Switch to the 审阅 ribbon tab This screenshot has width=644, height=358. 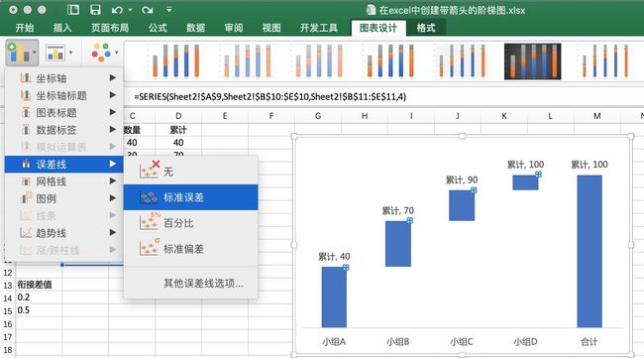click(234, 28)
